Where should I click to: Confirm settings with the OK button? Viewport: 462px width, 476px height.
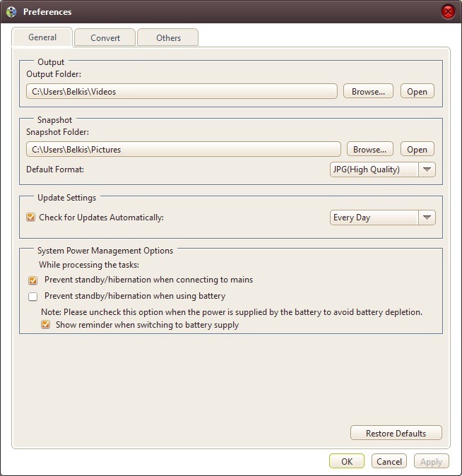347,461
